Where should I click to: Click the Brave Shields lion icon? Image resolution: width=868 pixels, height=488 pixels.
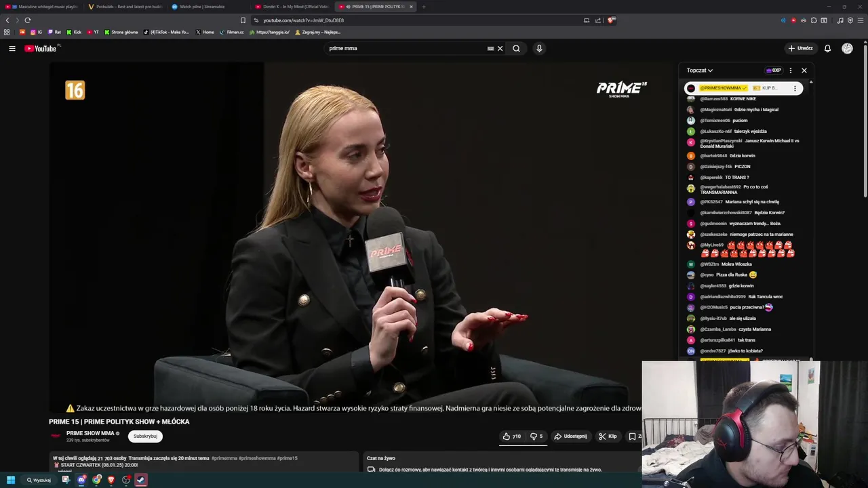pyautogui.click(x=611, y=20)
